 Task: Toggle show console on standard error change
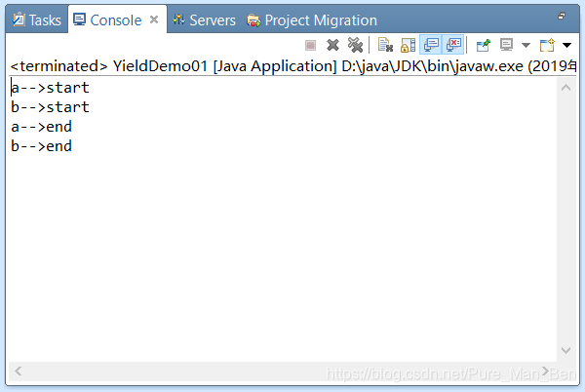pos(453,45)
